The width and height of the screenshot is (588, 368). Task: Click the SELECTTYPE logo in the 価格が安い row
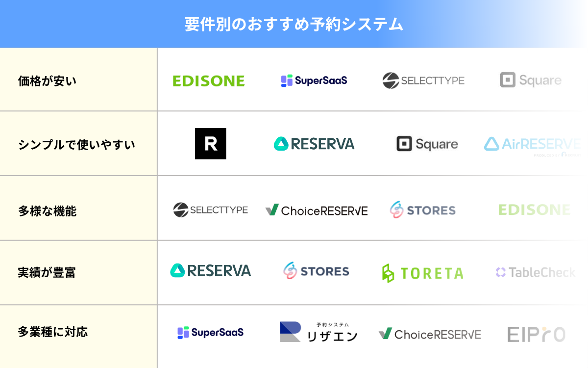pyautogui.click(x=423, y=80)
